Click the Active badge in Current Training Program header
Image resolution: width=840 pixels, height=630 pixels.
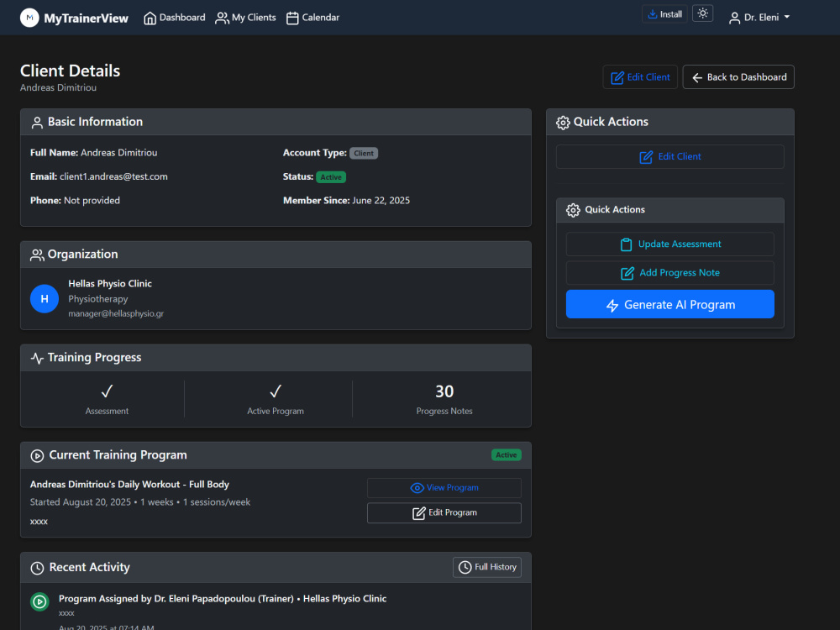coord(507,454)
